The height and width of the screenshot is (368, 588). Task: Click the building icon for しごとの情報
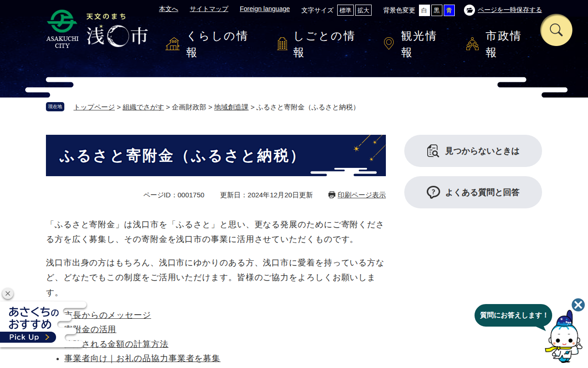[283, 44]
